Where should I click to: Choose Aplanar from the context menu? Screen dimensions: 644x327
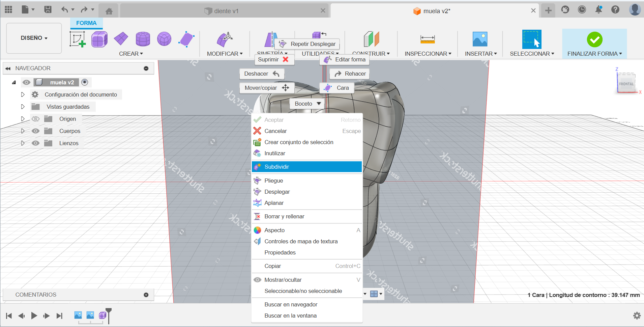point(307,203)
